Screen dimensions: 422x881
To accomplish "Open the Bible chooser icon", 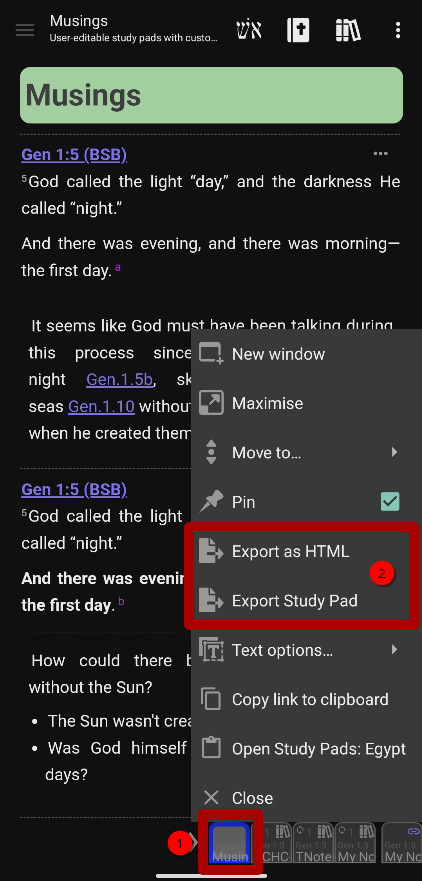I will 298,30.
